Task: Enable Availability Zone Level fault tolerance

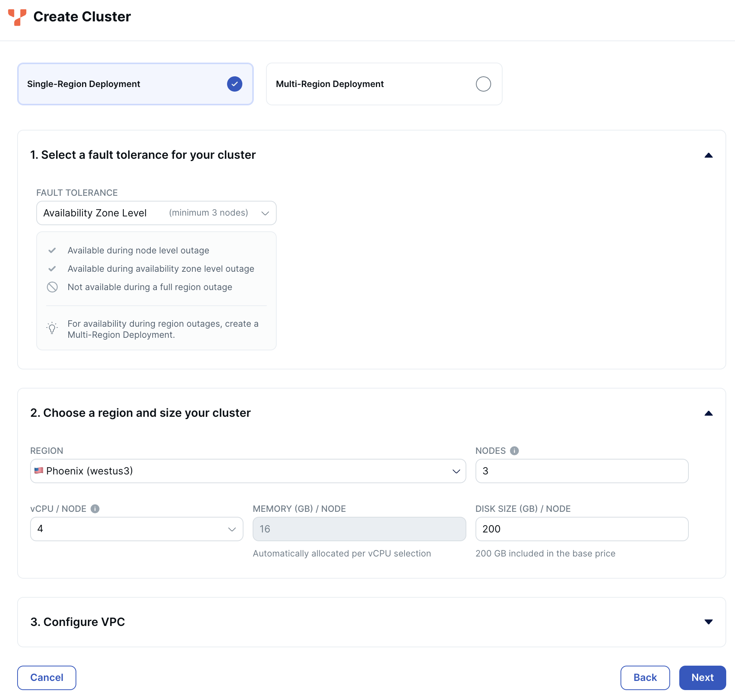Action: (156, 213)
